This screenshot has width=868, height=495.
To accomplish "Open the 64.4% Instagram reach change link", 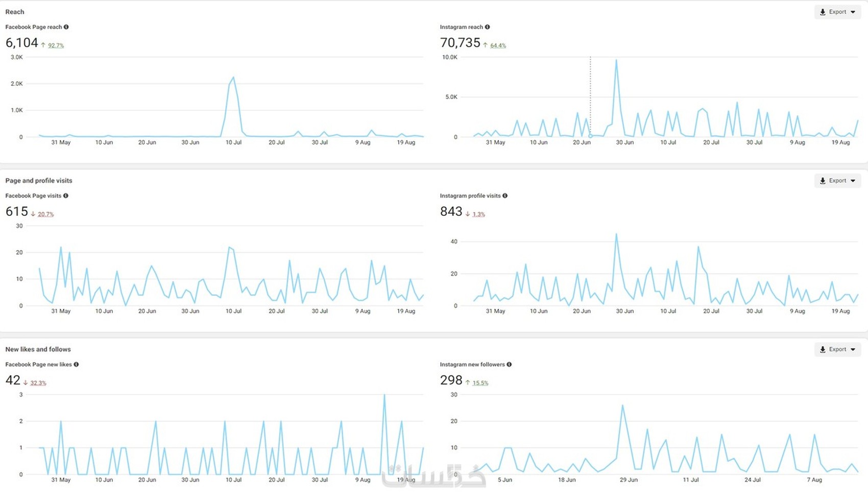I will point(498,45).
